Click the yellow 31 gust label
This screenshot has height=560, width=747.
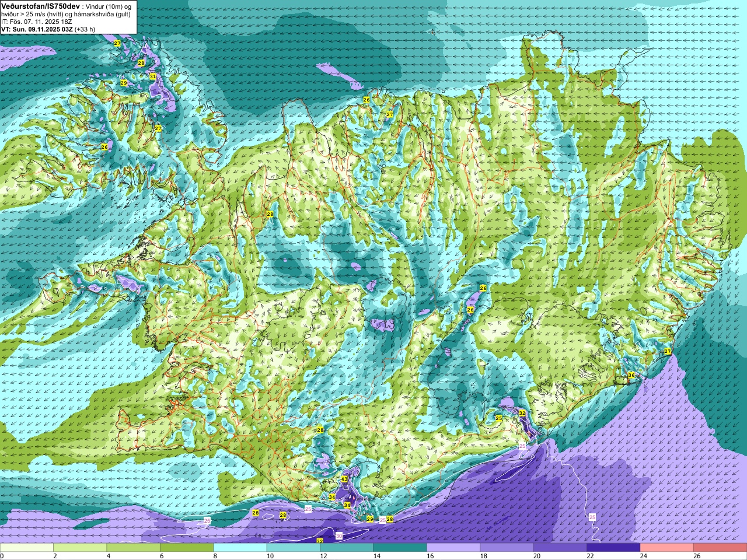pyautogui.click(x=152, y=76)
